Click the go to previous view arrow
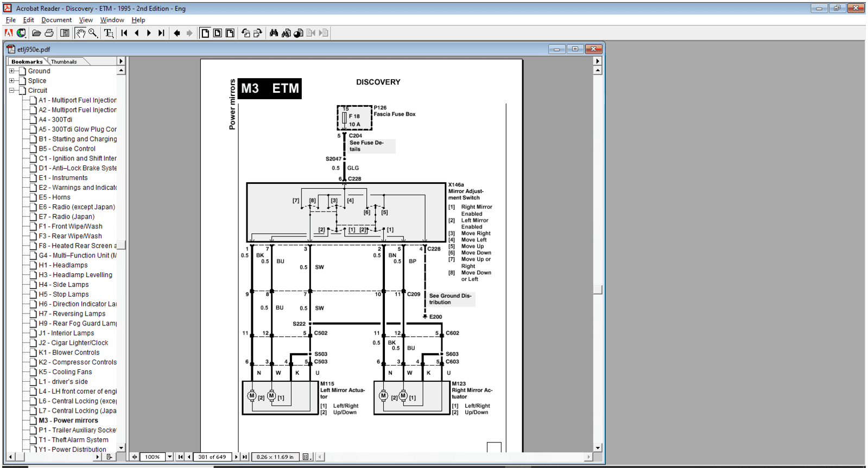Viewport: 868px width, 468px height. [x=177, y=33]
